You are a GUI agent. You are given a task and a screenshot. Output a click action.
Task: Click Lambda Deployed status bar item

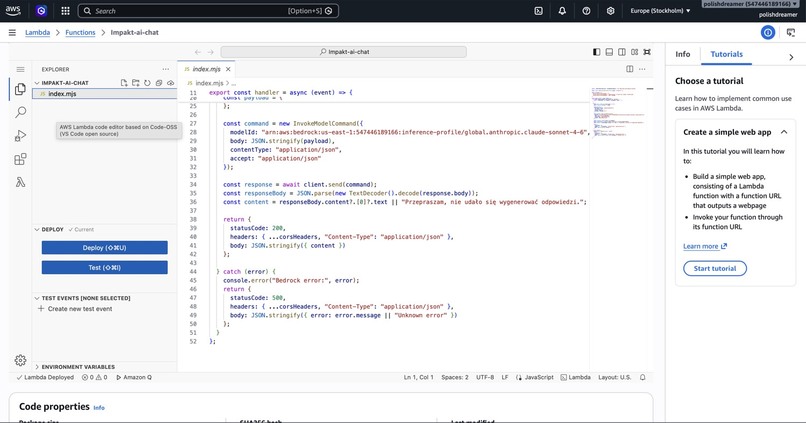(45, 377)
